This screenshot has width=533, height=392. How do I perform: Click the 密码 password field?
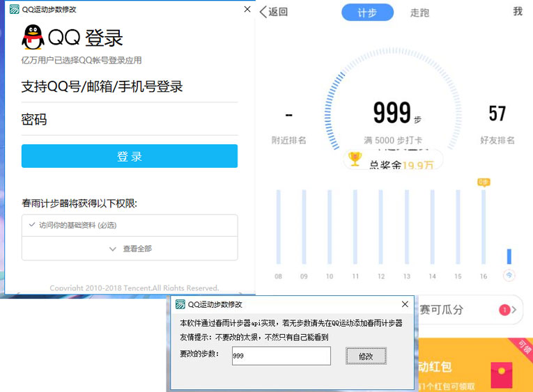click(130, 120)
